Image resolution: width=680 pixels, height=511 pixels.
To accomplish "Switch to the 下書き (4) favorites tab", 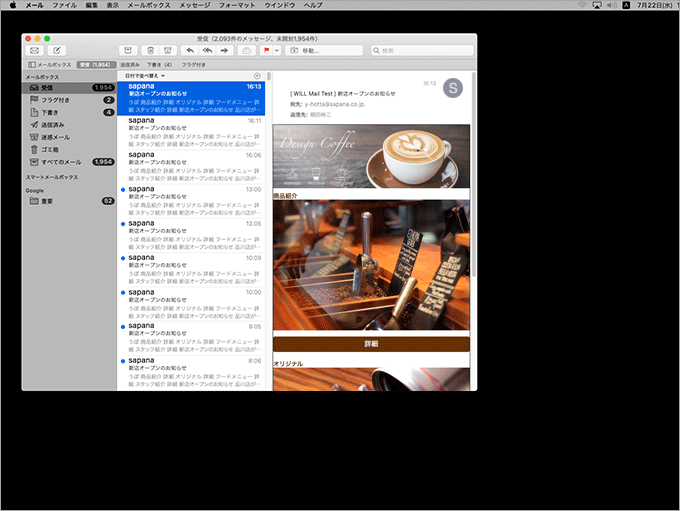I will click(x=160, y=64).
